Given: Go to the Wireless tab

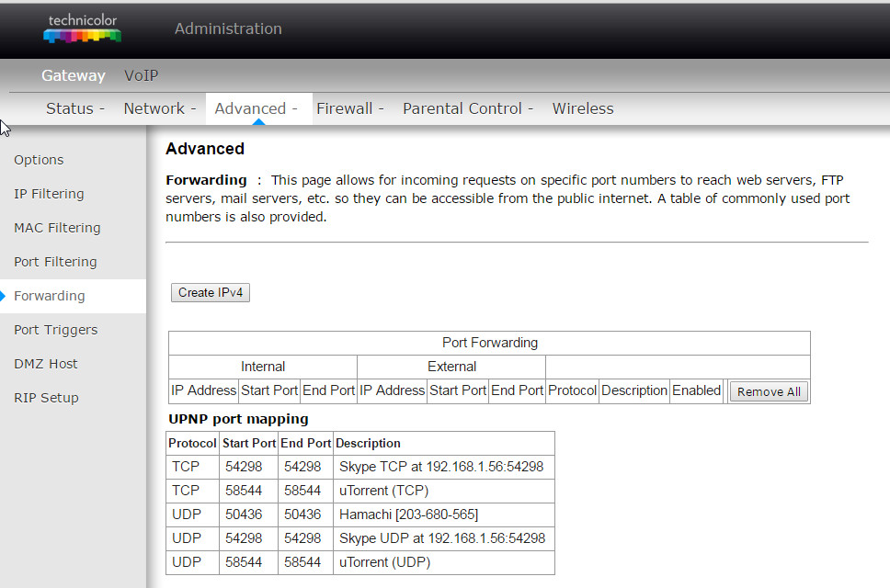Looking at the screenshot, I should (x=583, y=108).
